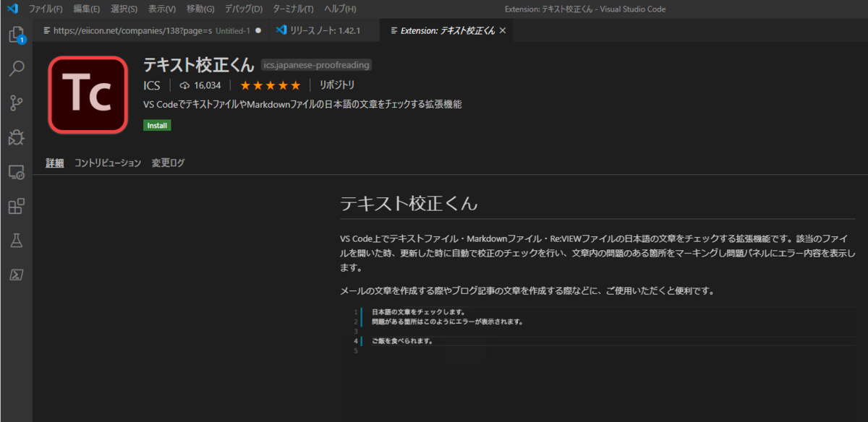Open the リポジトリ link
Screen dimensions: 868x422
pos(336,85)
